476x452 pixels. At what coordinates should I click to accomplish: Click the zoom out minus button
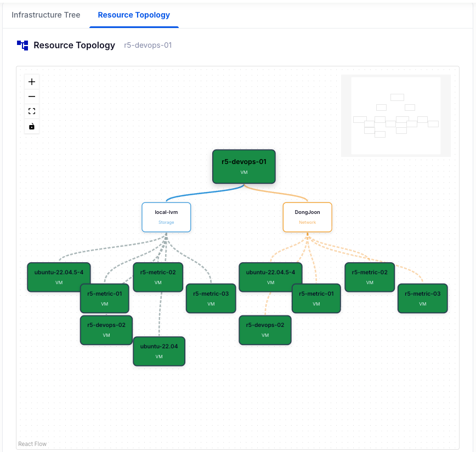pyautogui.click(x=32, y=97)
